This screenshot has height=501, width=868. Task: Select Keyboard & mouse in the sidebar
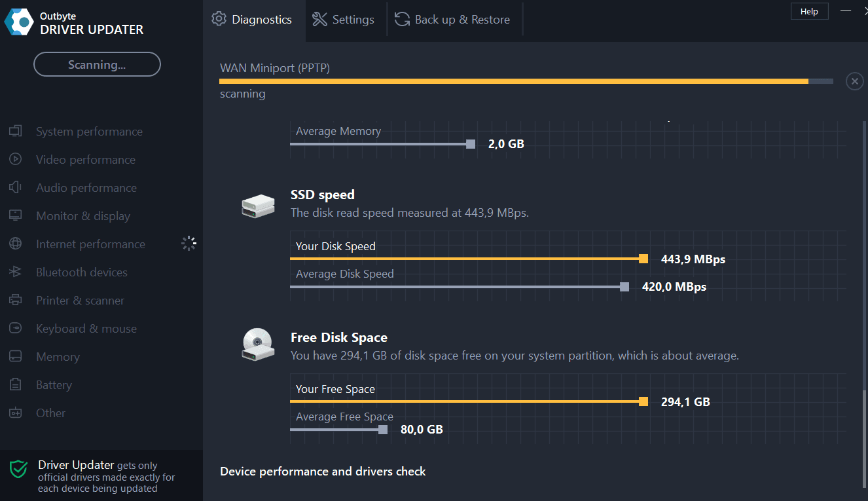(x=86, y=329)
